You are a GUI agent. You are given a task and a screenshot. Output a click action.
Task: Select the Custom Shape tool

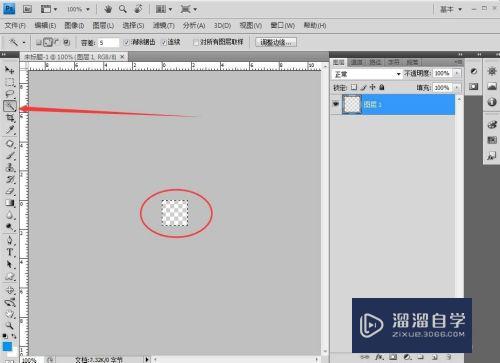tap(9, 276)
